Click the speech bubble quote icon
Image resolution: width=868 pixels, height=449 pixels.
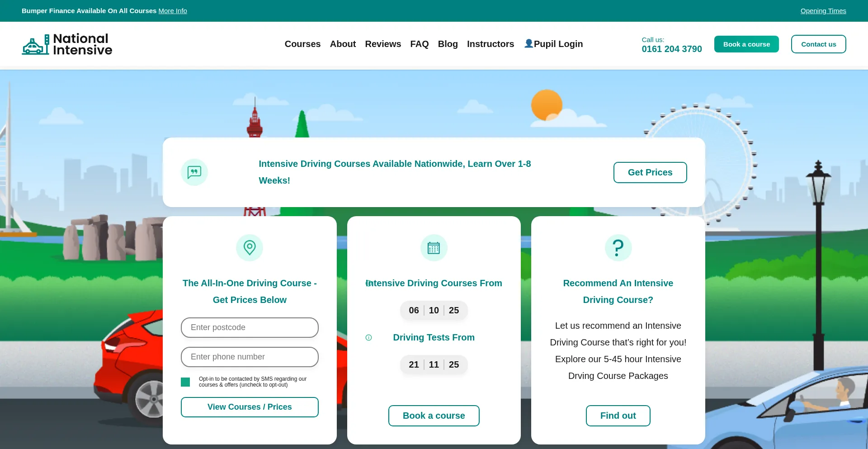click(194, 172)
